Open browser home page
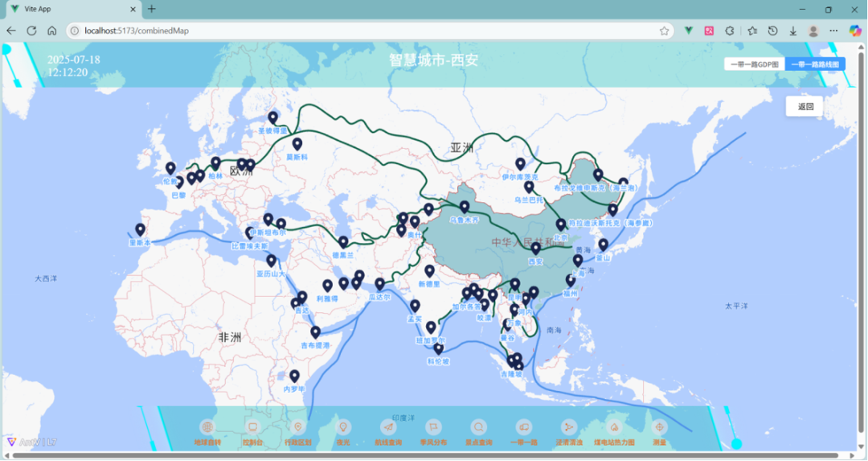Image resolution: width=868 pixels, height=461 pixels. coord(52,31)
